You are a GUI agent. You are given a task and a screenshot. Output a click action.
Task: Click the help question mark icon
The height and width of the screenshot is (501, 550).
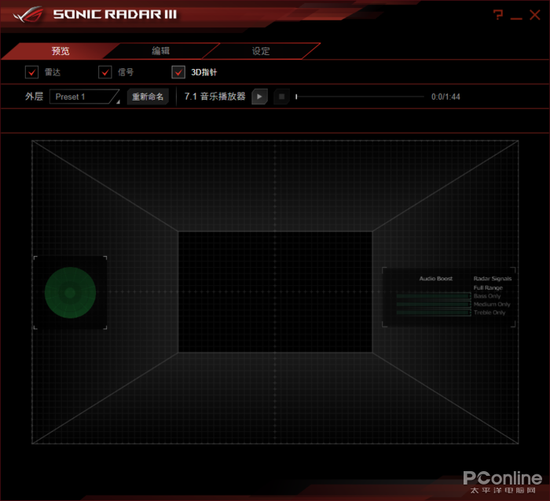tap(498, 15)
